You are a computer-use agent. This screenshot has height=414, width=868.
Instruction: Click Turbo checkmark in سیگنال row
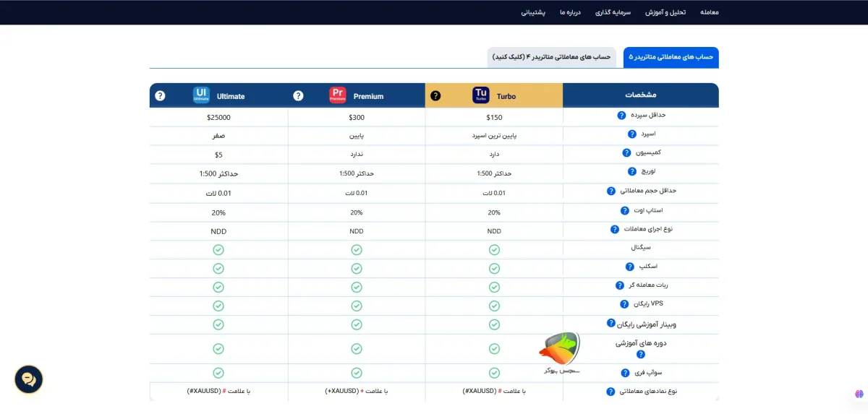494,250
